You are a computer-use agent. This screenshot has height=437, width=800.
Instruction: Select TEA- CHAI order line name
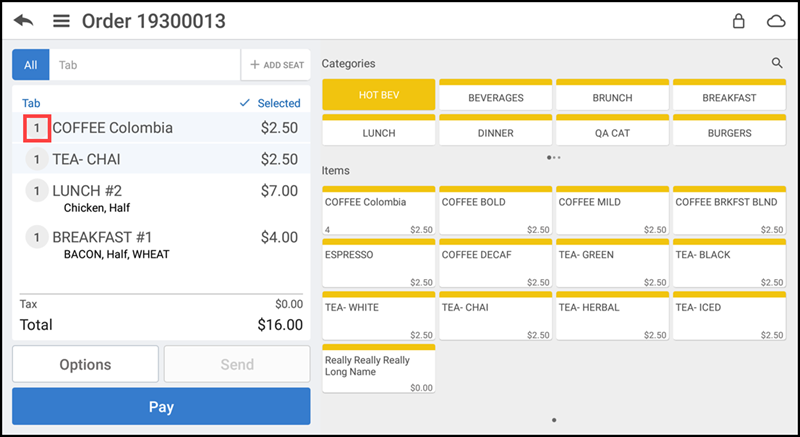coord(86,160)
